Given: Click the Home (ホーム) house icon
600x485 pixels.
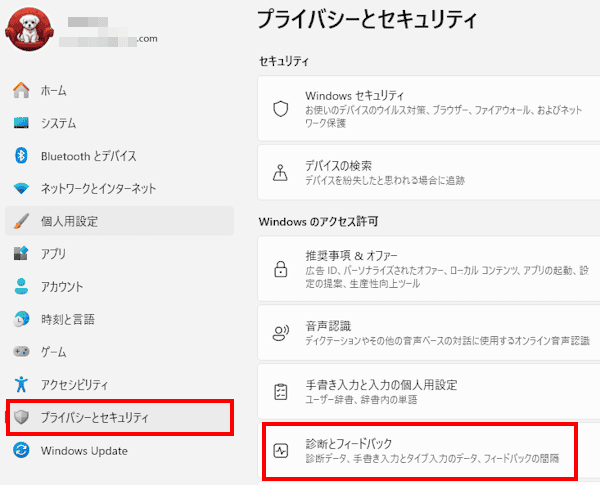Looking at the screenshot, I should [x=21, y=90].
